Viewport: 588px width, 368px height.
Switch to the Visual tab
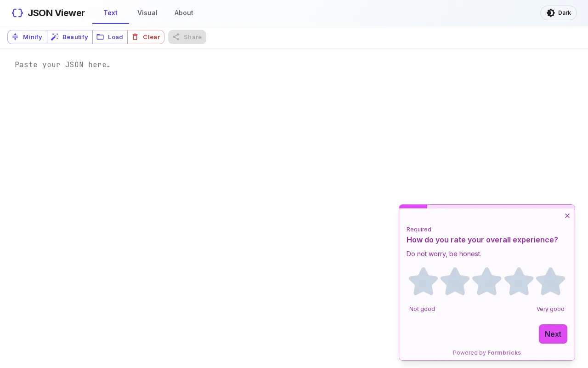tap(147, 13)
